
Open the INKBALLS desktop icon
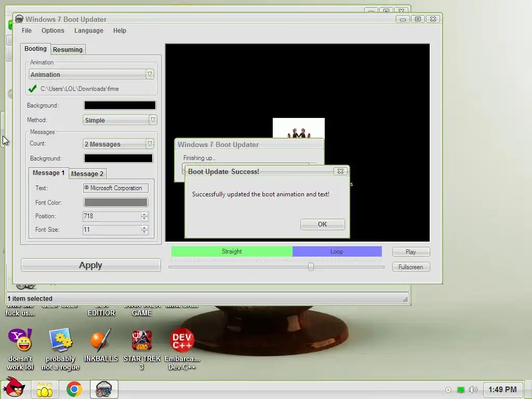click(x=101, y=345)
